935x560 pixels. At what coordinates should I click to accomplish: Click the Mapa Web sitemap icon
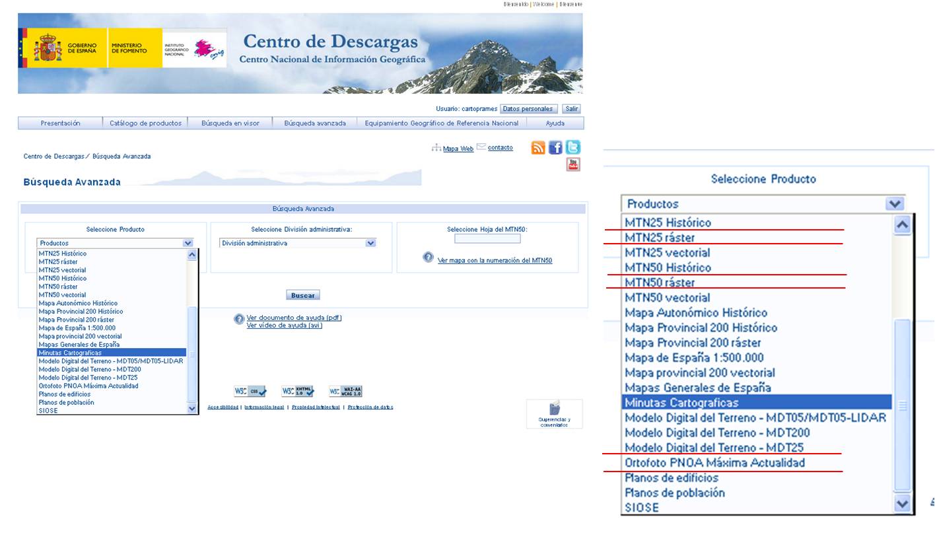click(436, 148)
